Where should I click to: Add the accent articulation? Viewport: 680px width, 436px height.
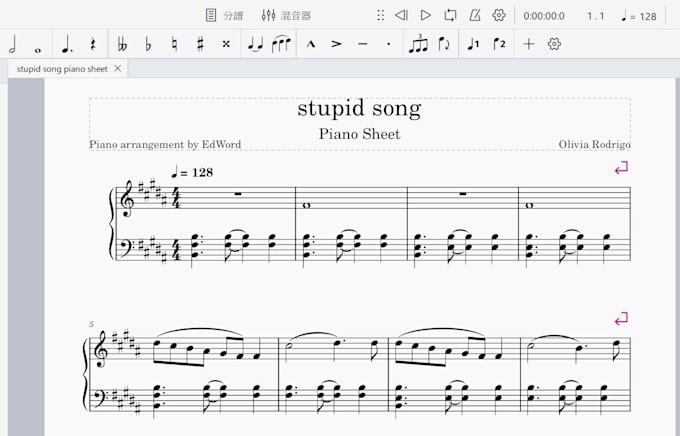pos(336,44)
